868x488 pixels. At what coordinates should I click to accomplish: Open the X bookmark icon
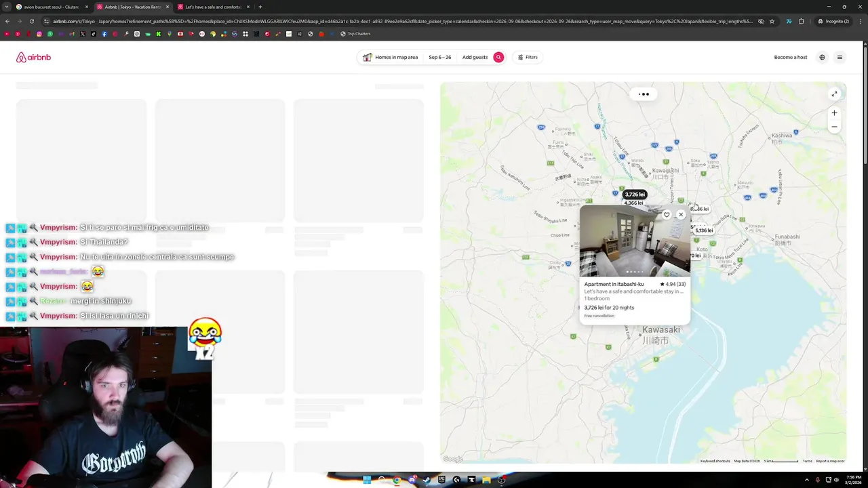point(83,34)
